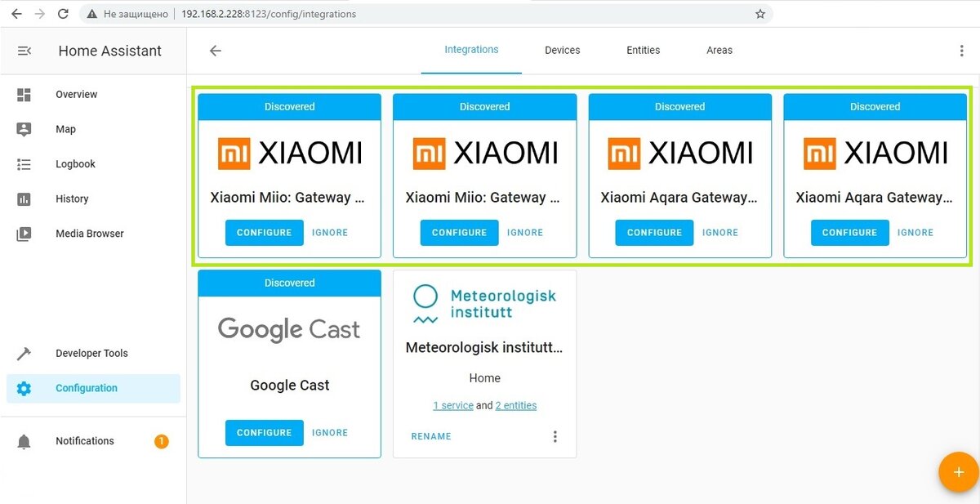The height and width of the screenshot is (504, 980).
Task: Open the Logbook
Action: (75, 163)
